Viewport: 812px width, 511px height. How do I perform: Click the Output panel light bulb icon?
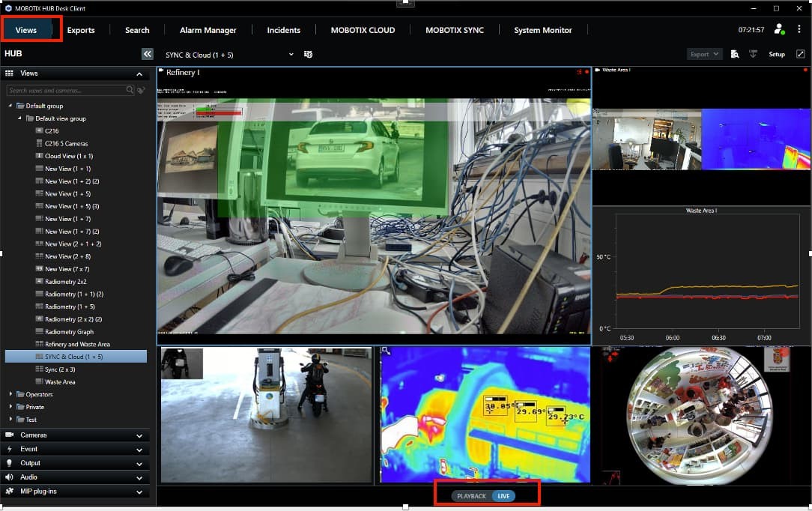pos(9,463)
